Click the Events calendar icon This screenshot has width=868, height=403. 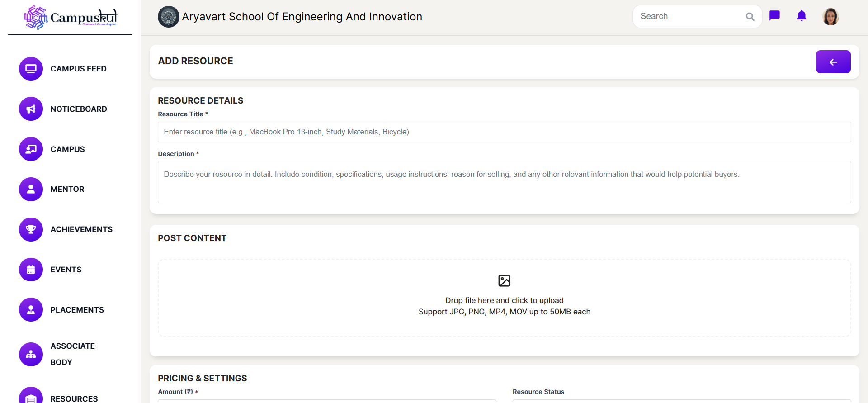tap(31, 270)
